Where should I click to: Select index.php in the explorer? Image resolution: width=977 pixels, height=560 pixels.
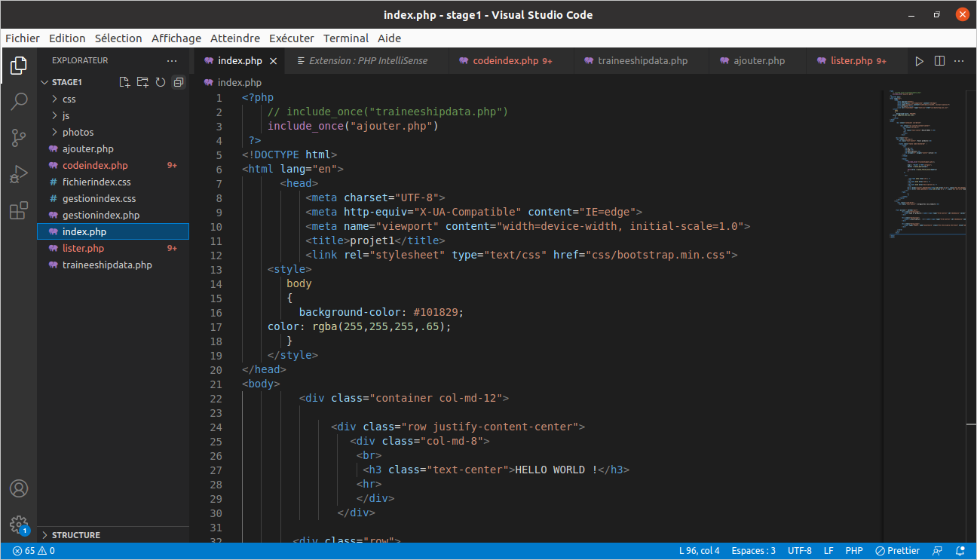113,231
